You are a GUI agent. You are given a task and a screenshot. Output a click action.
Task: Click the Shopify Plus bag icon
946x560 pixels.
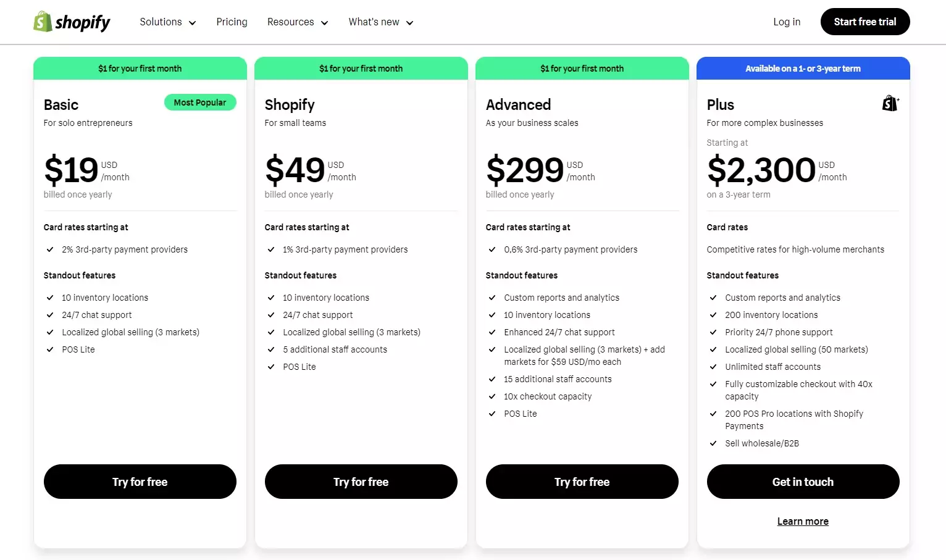890,104
